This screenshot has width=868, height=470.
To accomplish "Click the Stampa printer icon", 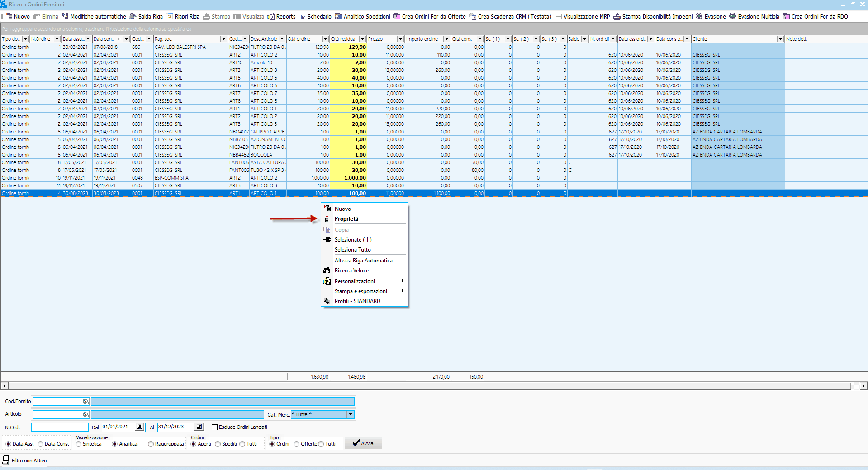I will 206,16.
